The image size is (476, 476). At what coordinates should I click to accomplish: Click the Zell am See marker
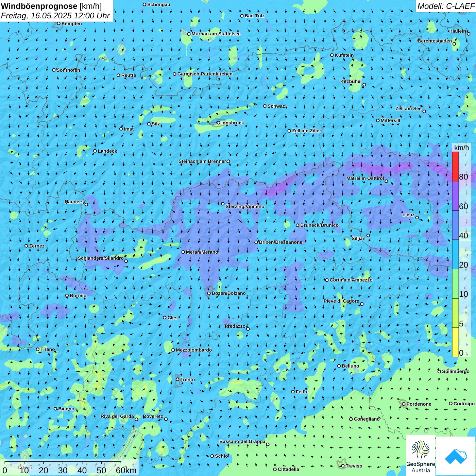[424, 111]
